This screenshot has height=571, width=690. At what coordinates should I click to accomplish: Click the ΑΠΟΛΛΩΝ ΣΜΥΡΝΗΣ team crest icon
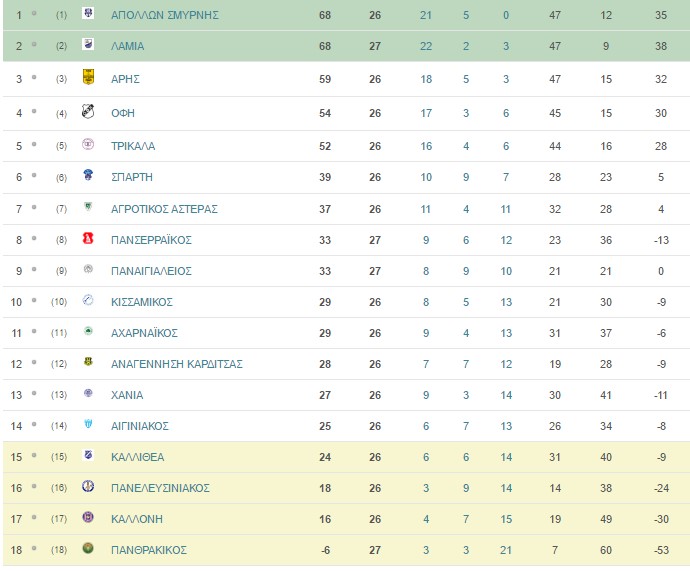[88, 13]
